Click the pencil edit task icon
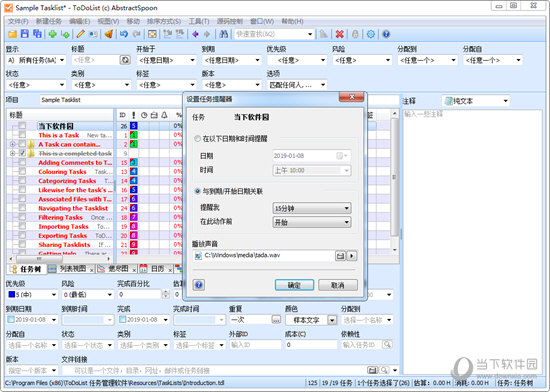Viewport: 550px width, 392px height. (80, 34)
